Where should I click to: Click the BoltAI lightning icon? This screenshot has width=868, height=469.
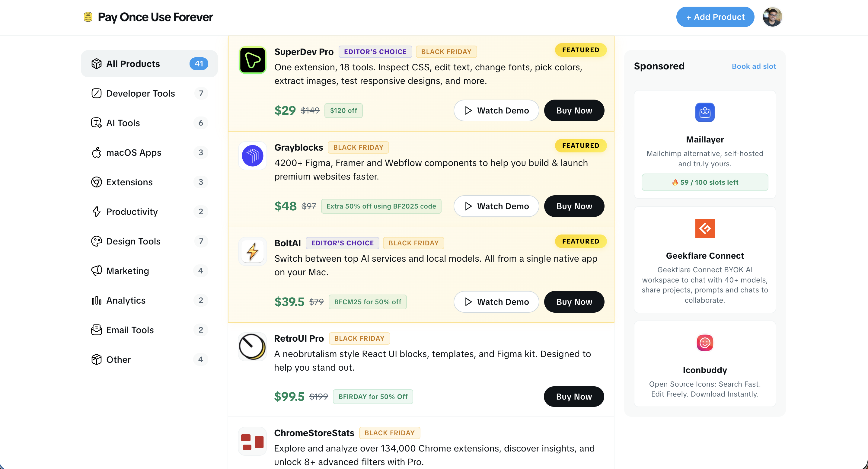252,251
